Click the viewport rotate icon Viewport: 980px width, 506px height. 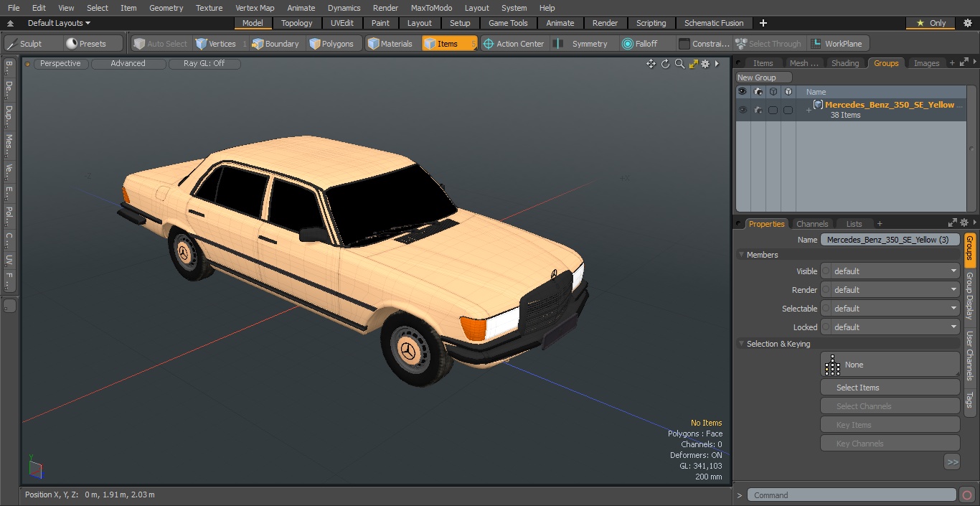pyautogui.click(x=665, y=64)
